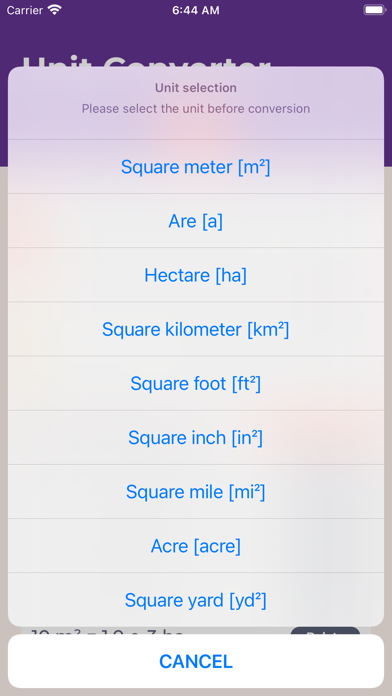The height and width of the screenshot is (696, 392).
Task: Select Square kilometer [km²]
Action: point(196,329)
